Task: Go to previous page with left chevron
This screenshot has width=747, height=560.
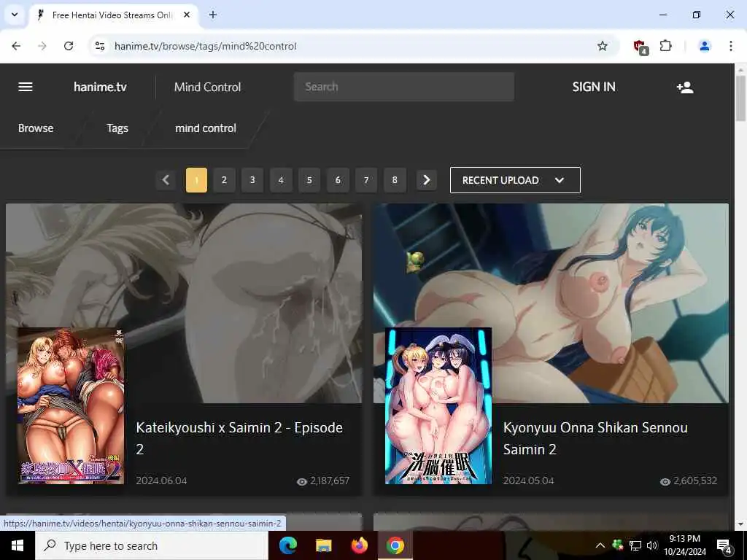Action: point(166,180)
